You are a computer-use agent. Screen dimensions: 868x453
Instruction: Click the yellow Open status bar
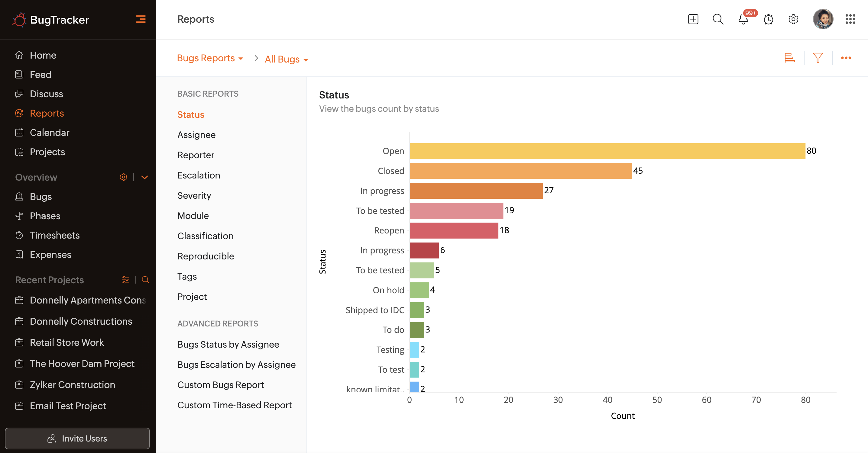click(x=607, y=151)
